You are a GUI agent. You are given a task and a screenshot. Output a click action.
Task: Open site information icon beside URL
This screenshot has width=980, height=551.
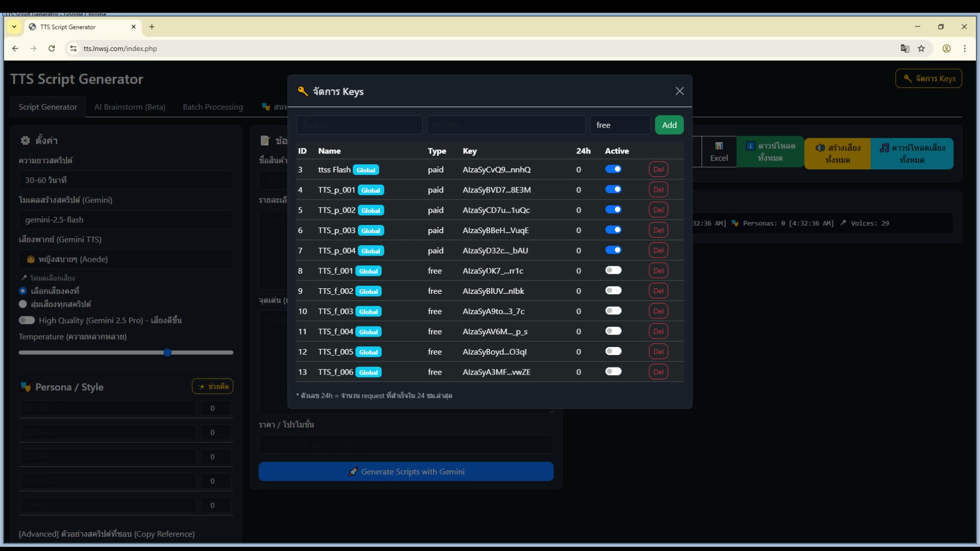[73, 48]
